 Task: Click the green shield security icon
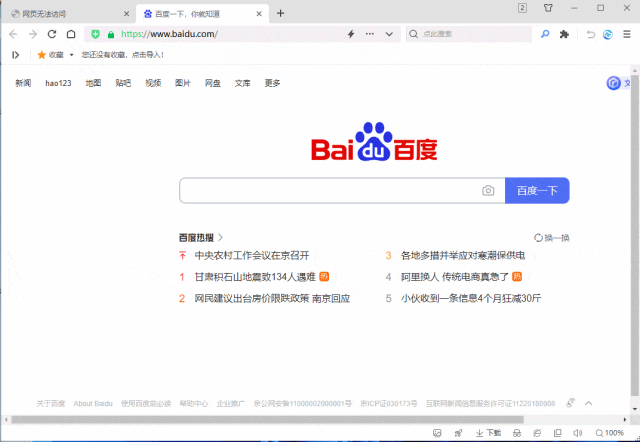pos(96,34)
